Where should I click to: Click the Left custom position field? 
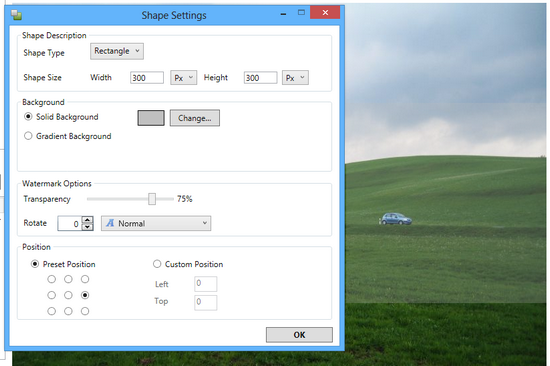(x=206, y=284)
